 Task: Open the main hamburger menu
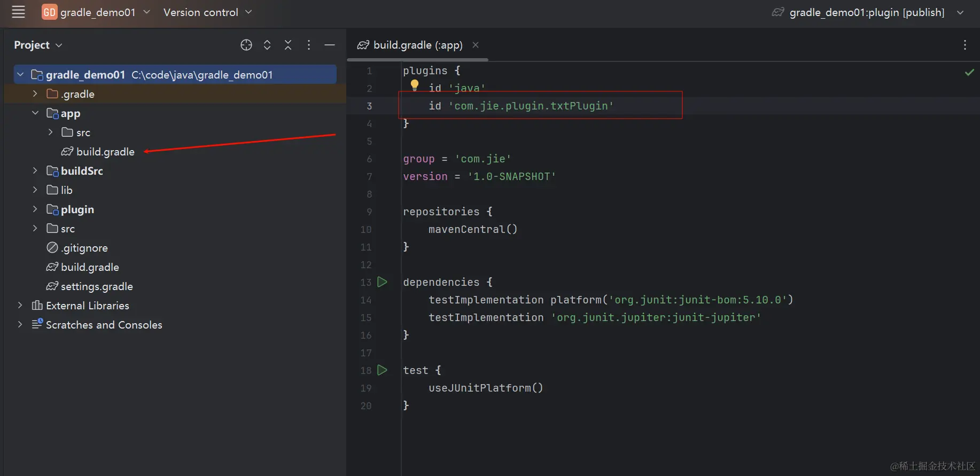pos(18,12)
